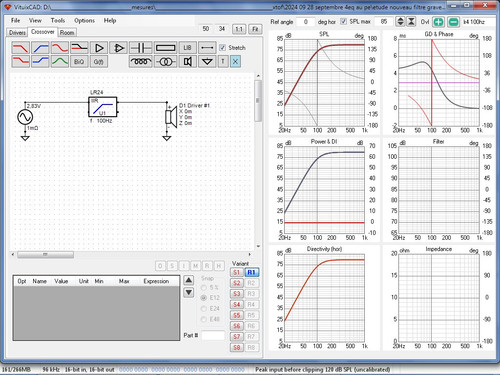This screenshot has height=375, width=500.
Task: Select the red-and-black step response block icon
Action: click(79, 48)
